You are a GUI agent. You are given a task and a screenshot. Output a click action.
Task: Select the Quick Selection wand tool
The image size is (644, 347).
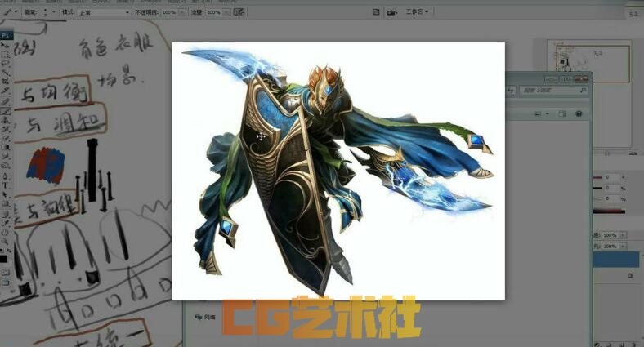[6, 72]
